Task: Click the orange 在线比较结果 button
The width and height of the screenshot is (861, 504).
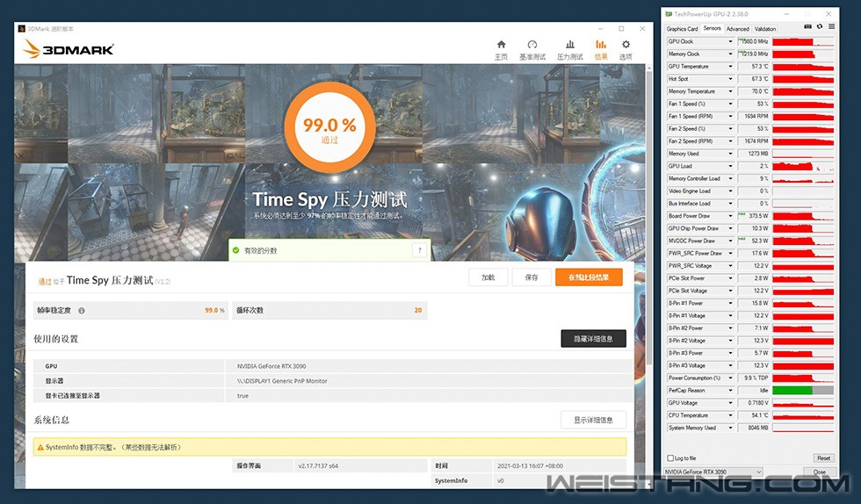Action: pyautogui.click(x=589, y=277)
